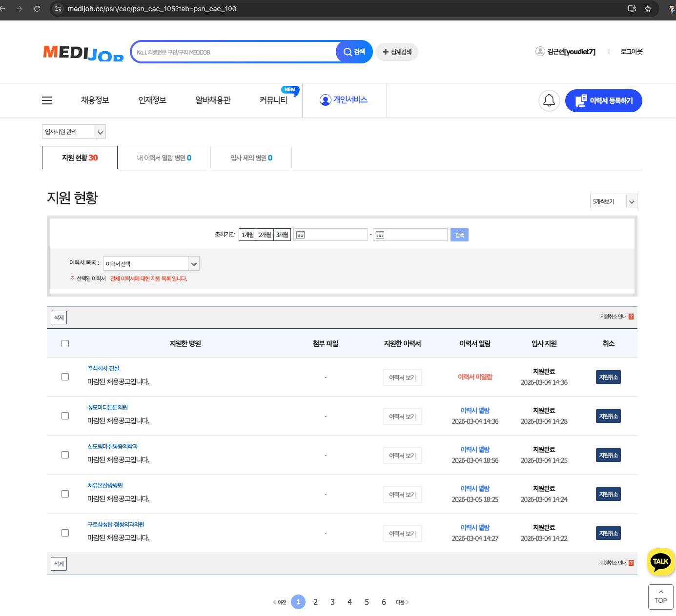Expand the 입사지원 관리 dropdown

pyautogui.click(x=74, y=132)
